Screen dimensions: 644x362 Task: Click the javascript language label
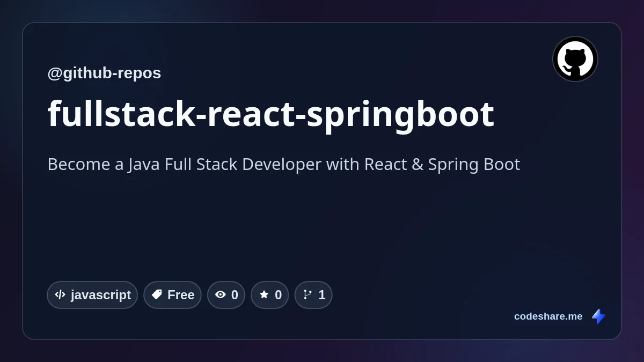point(101,294)
